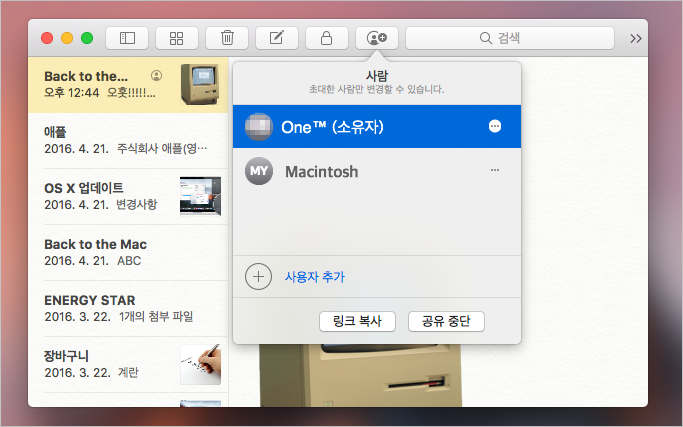683x427 pixels.
Task: Open the 애플 note
Action: pos(128,141)
